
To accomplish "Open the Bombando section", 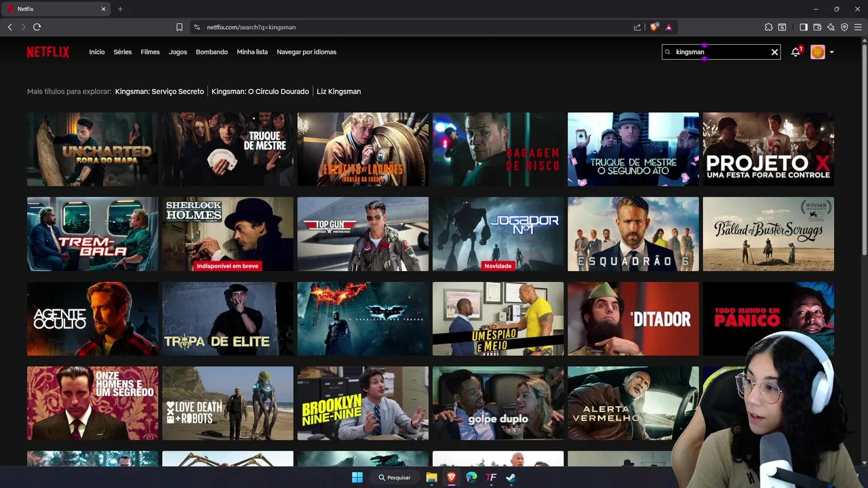I will 212,52.
